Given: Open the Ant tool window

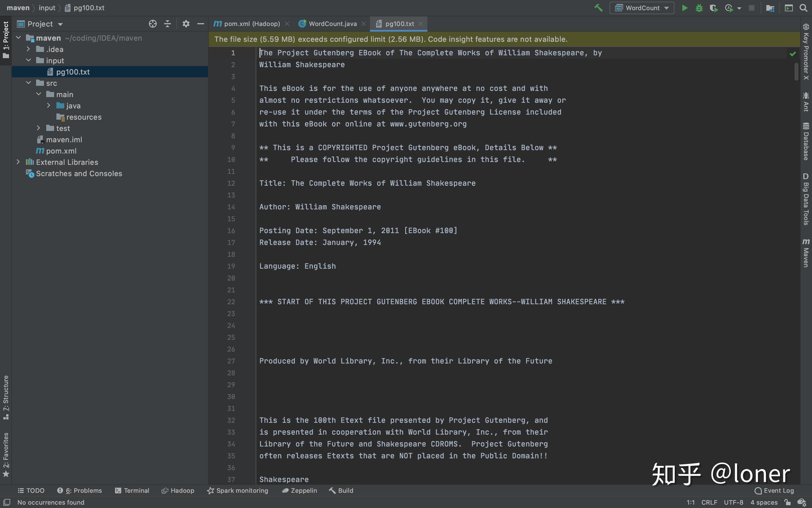Looking at the screenshot, I should (806, 102).
